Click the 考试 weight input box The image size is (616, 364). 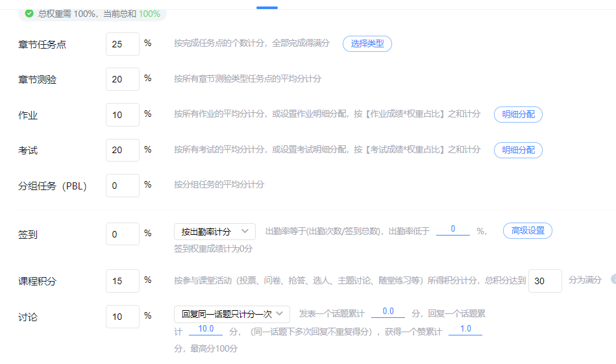coord(122,150)
